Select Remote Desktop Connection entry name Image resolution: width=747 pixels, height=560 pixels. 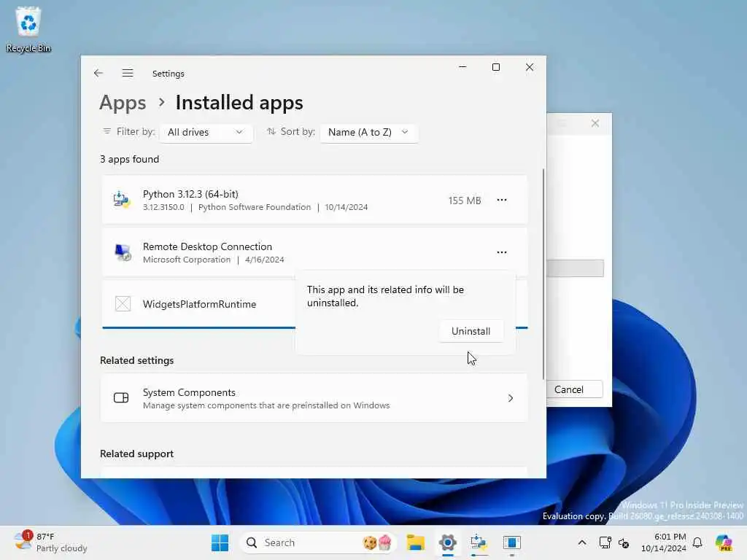pos(207,246)
